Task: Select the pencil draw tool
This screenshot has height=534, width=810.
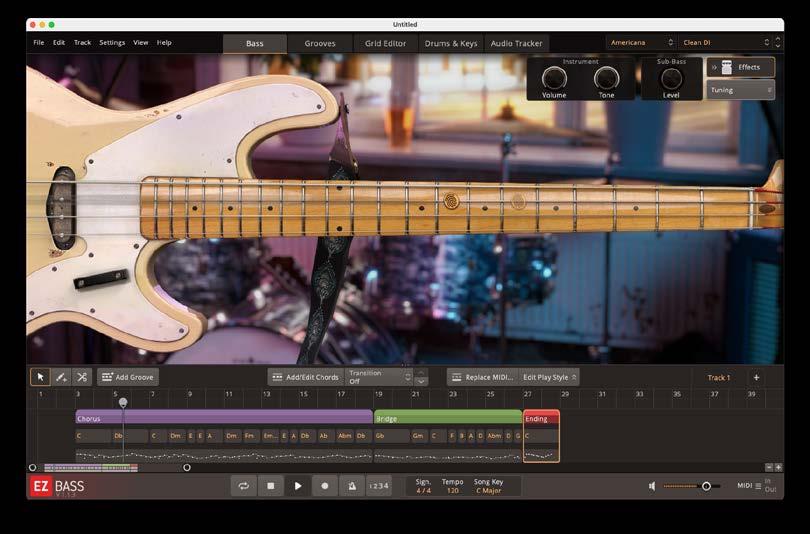Action: click(x=61, y=377)
